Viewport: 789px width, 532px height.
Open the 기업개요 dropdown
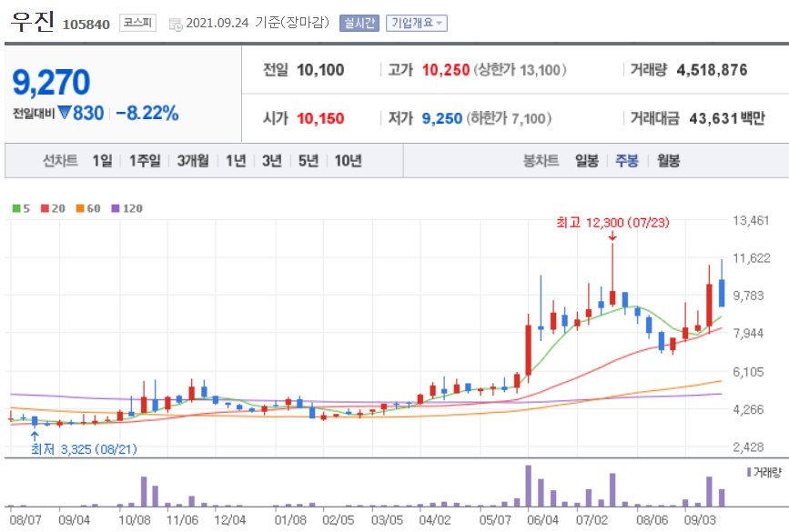coord(414,23)
